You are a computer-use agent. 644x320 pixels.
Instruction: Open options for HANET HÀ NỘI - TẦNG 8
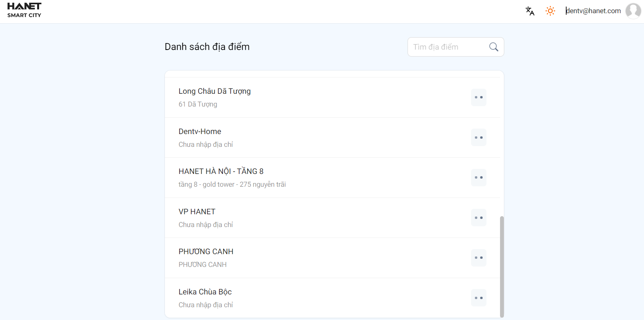[479, 177]
